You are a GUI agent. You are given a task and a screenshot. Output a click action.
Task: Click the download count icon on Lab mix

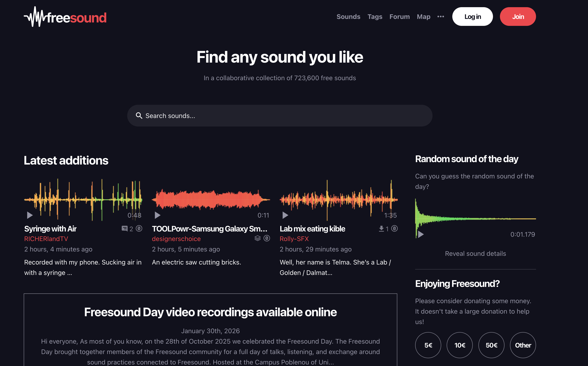point(381,228)
